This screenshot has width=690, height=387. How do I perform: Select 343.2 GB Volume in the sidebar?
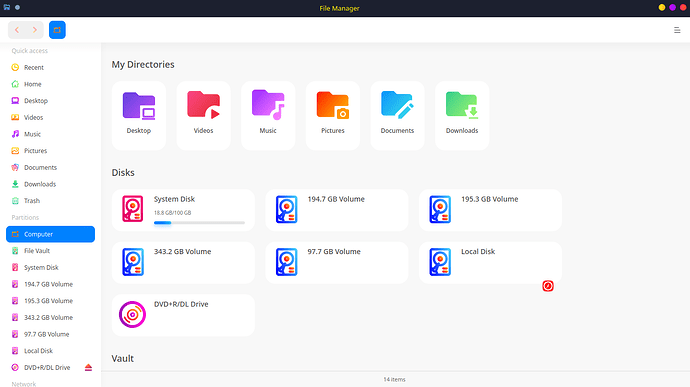coord(50,317)
